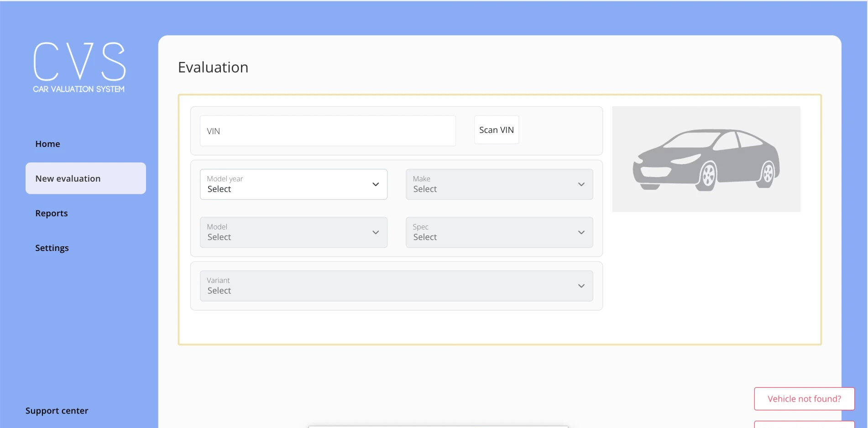Click the grey car placeholder image
868x428 pixels.
(706, 159)
